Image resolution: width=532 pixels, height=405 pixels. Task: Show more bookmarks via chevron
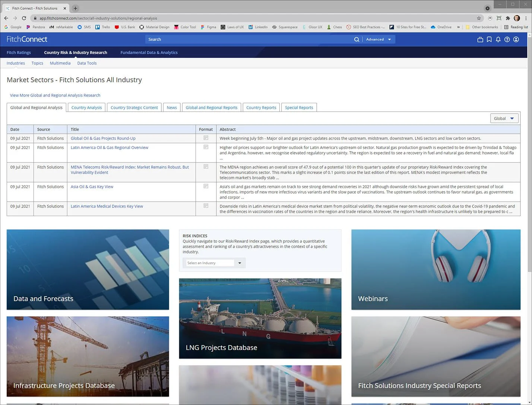[x=458, y=27]
